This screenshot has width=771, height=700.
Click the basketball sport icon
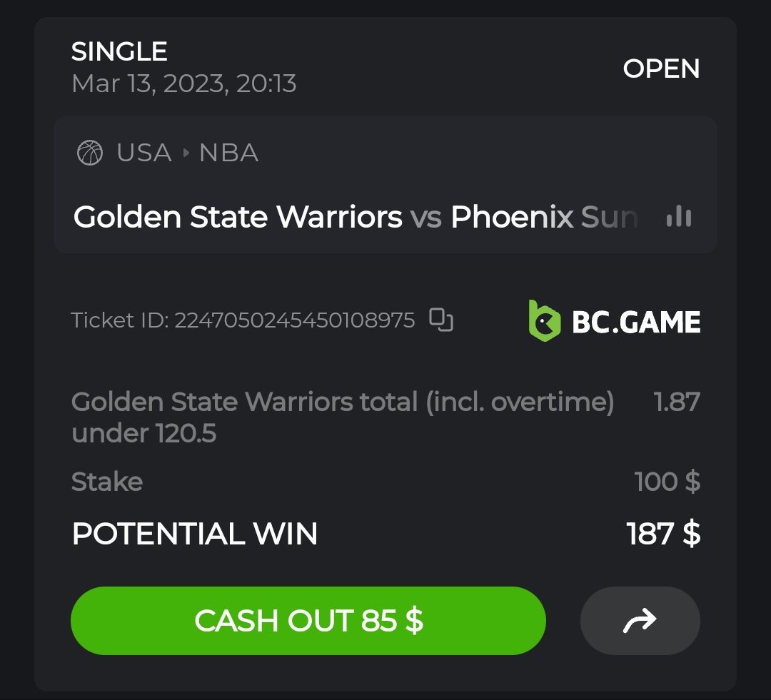coord(89,153)
